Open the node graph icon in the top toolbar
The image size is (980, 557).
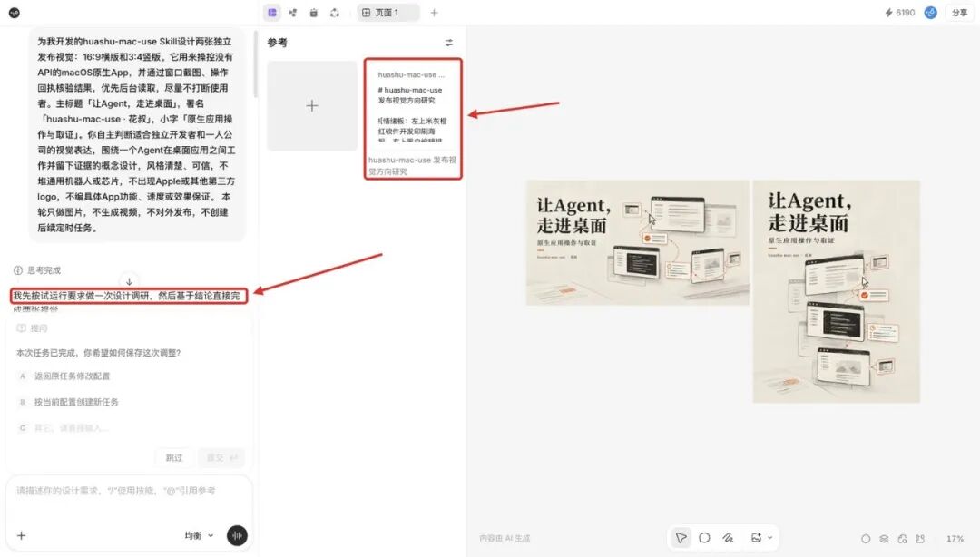[x=292, y=13]
